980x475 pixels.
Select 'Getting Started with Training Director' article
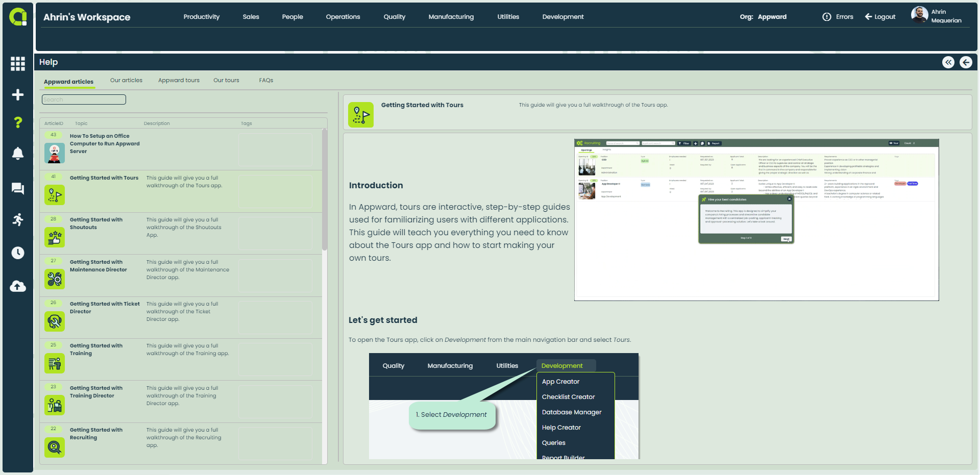[x=181, y=402]
